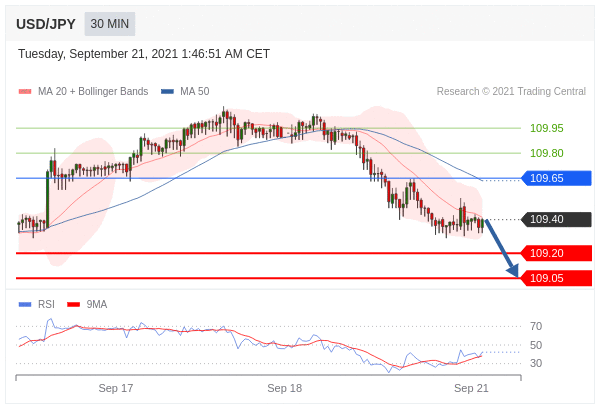Click the 30 MIN timeframe button
The image size is (600, 413).
(110, 24)
